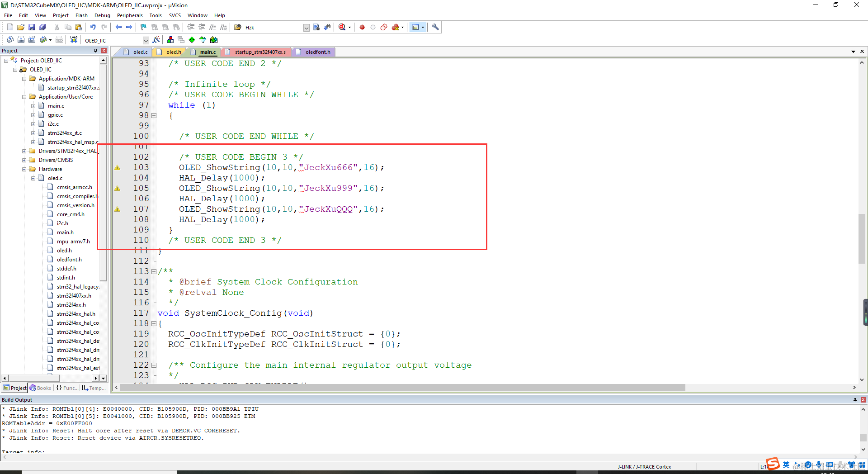Show the Templates panel tab
This screenshot has height=474, width=868.
click(x=94, y=388)
